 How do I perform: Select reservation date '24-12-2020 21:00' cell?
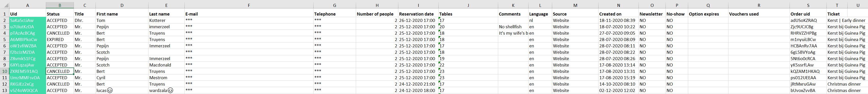[418, 84]
